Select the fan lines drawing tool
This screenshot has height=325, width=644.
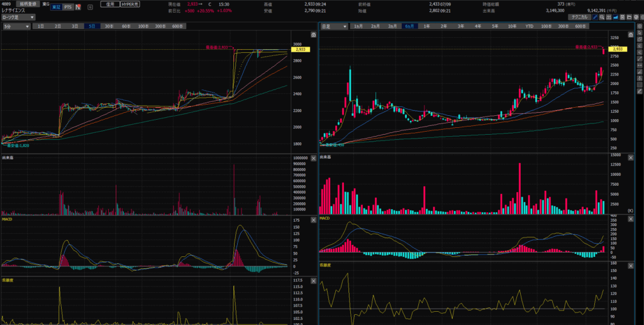640,72
